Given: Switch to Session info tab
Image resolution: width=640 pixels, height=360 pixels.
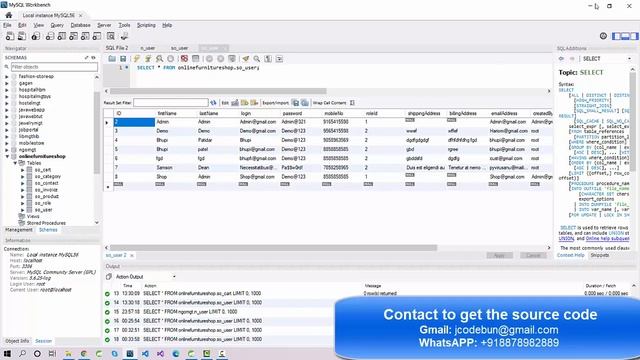Looking at the screenshot, I should coord(43,341).
